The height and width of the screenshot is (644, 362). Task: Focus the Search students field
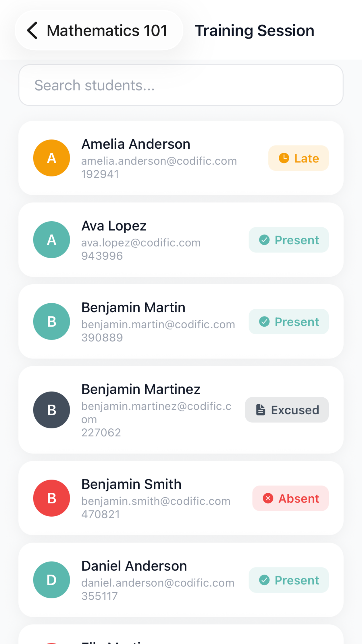click(181, 85)
